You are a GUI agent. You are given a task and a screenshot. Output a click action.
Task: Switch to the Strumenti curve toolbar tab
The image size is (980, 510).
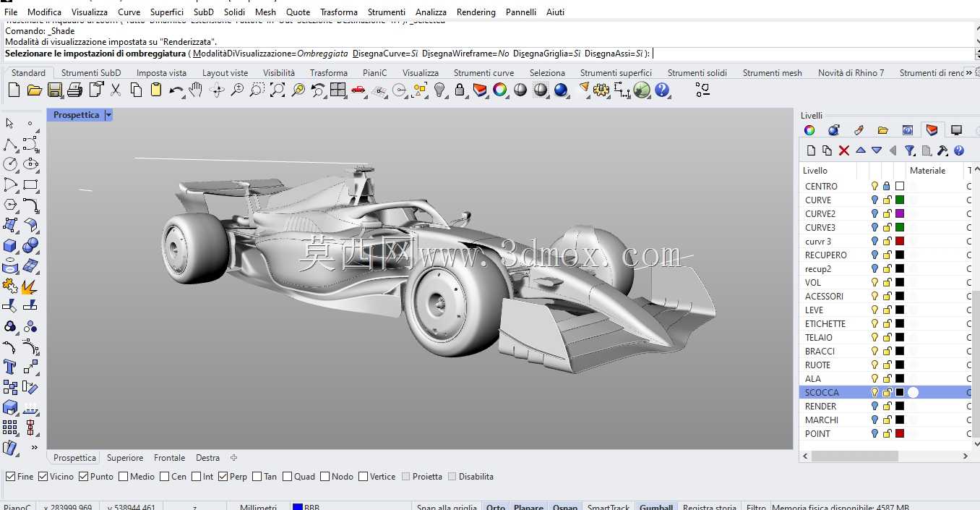pos(483,73)
